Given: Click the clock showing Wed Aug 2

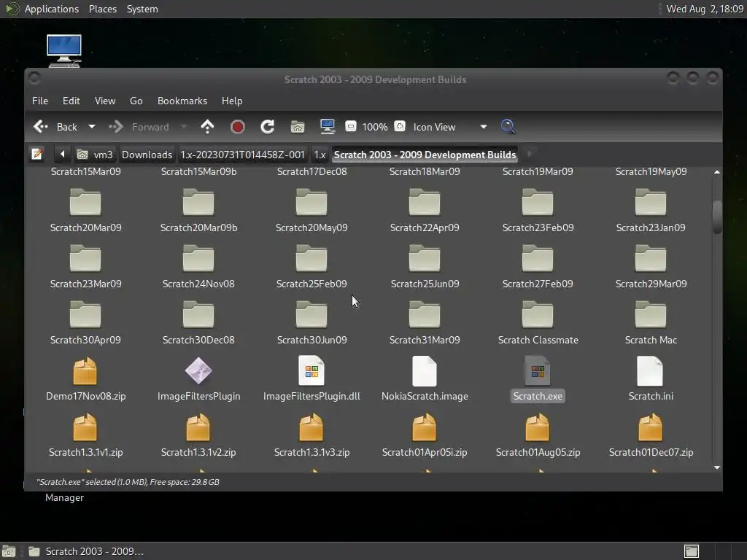Looking at the screenshot, I should [705, 9].
